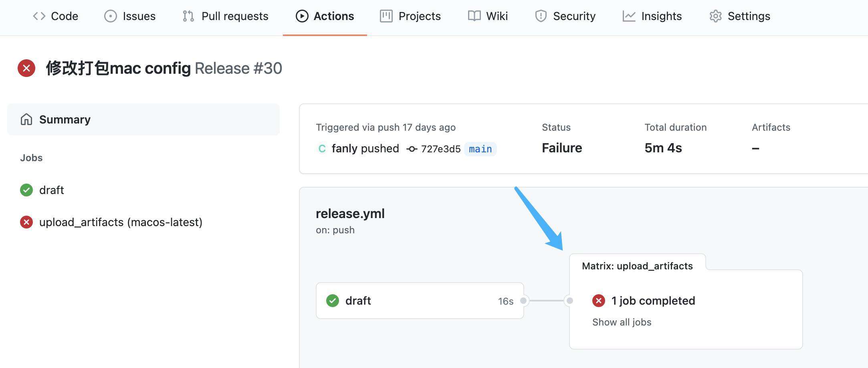Image resolution: width=868 pixels, height=368 pixels.
Task: Click the Issues circle-dot icon
Action: (x=110, y=16)
